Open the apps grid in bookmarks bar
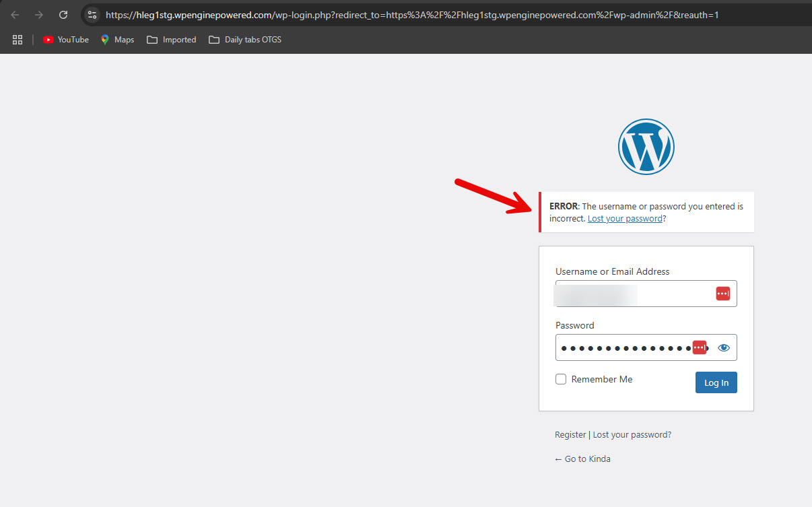812x507 pixels. 18,40
